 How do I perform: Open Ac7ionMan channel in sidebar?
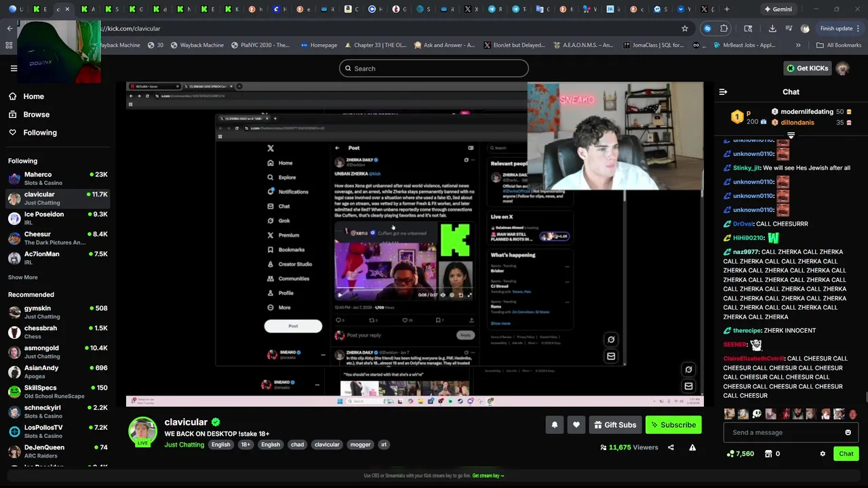[x=58, y=258]
